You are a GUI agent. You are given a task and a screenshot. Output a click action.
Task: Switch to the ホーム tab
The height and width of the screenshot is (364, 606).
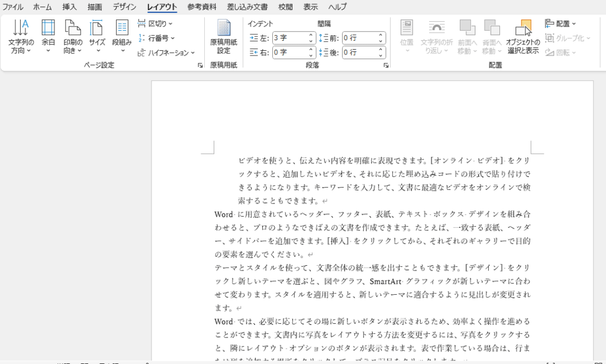click(42, 7)
